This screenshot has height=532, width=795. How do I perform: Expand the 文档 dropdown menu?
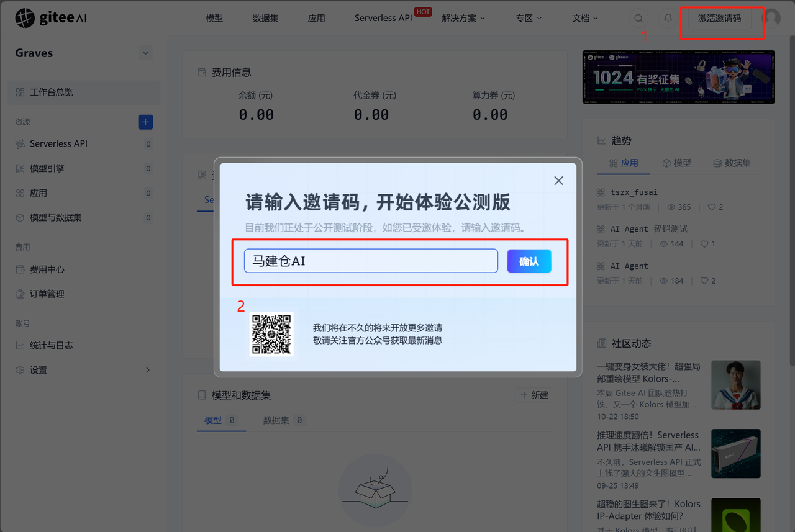point(585,18)
